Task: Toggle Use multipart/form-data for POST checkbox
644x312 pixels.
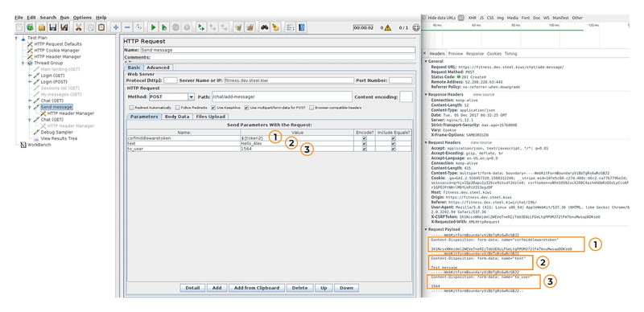Action: tap(246, 108)
